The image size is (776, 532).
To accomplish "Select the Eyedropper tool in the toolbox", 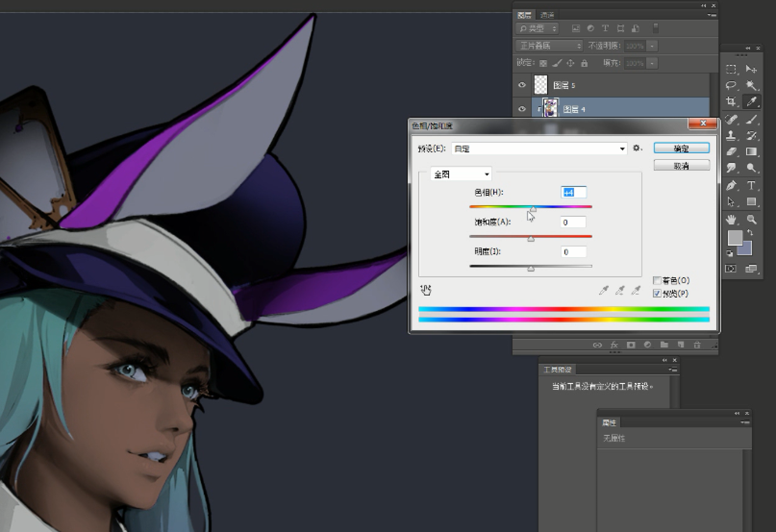I will pos(751,101).
